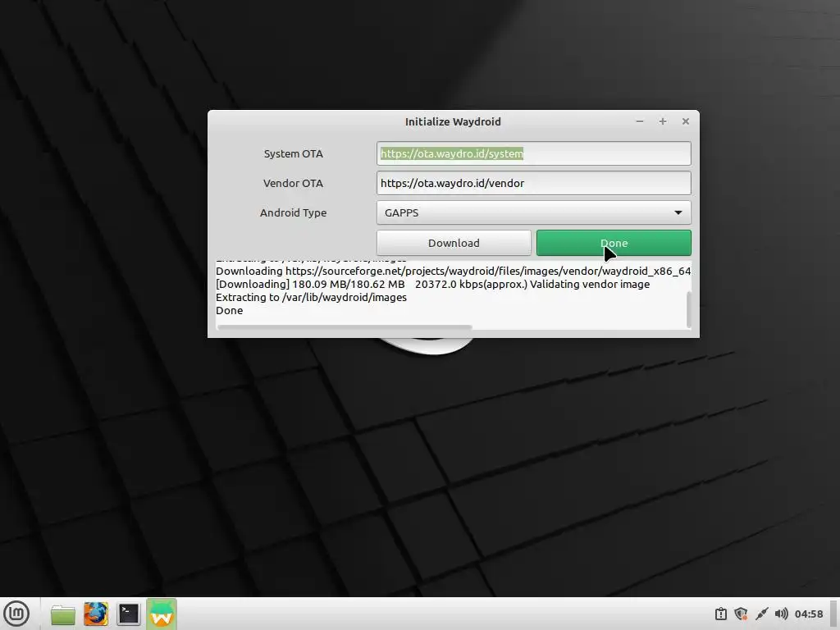Image resolution: width=840 pixels, height=630 pixels.
Task: Open the volume control tray icon
Action: [782, 614]
